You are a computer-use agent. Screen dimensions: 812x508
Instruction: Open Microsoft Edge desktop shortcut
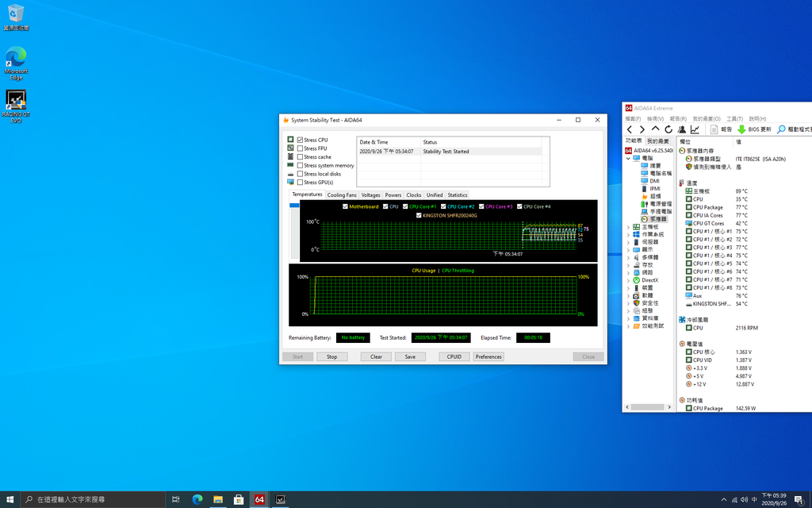pyautogui.click(x=16, y=63)
